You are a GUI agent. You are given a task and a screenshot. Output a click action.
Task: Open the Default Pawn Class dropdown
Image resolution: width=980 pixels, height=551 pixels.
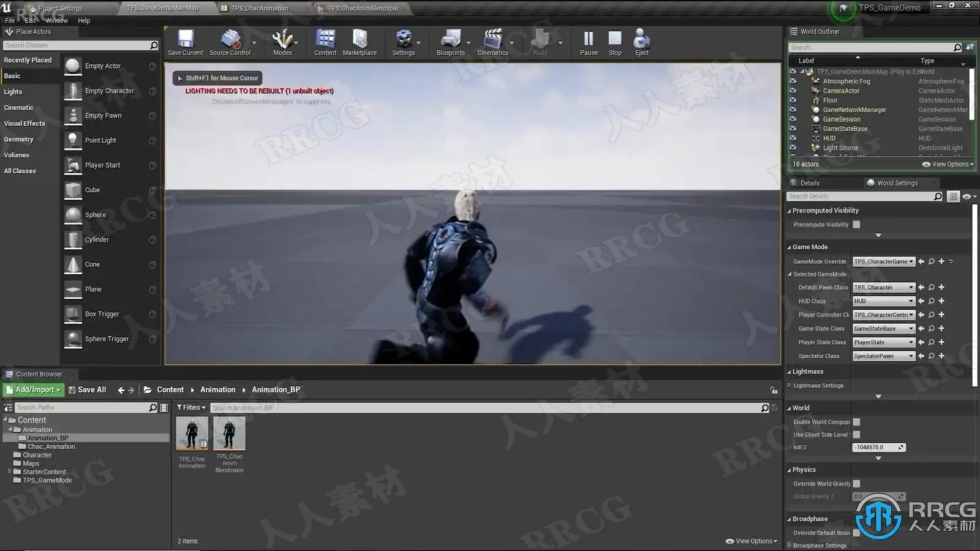pyautogui.click(x=884, y=287)
